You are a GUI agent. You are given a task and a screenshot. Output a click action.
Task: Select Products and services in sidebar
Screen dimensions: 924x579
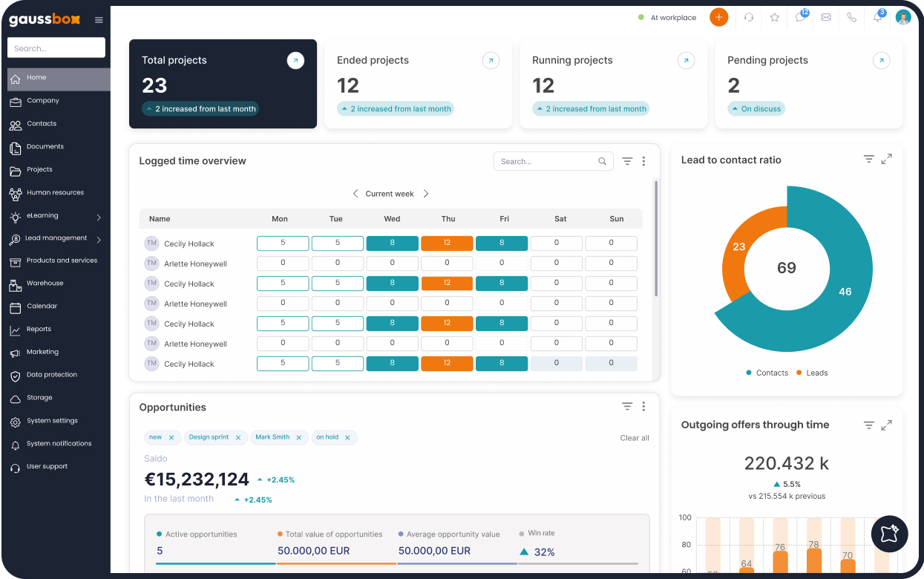pyautogui.click(x=62, y=261)
